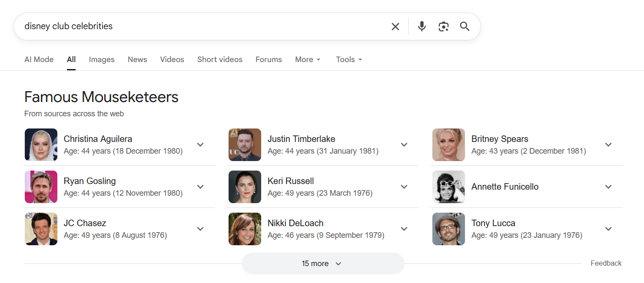Click the magnifying glass search icon

click(465, 26)
